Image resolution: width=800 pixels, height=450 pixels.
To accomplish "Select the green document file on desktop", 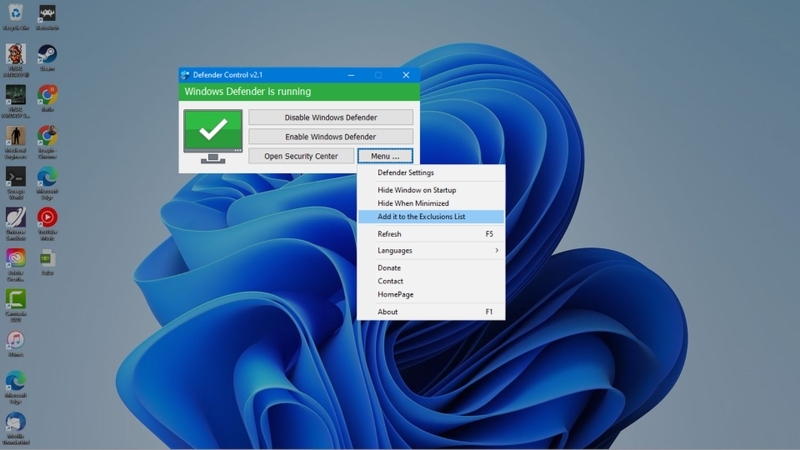I will coord(47,262).
